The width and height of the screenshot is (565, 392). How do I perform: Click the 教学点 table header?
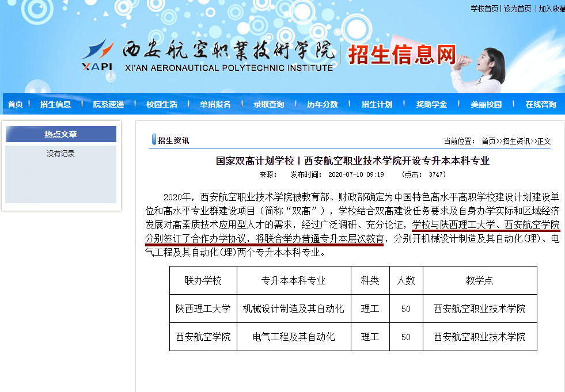[x=480, y=280]
